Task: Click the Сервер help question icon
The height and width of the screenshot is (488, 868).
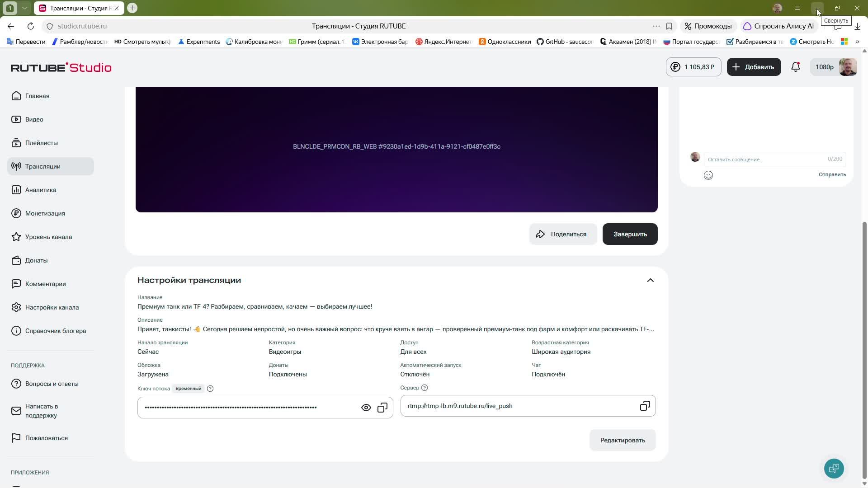Action: [424, 388]
